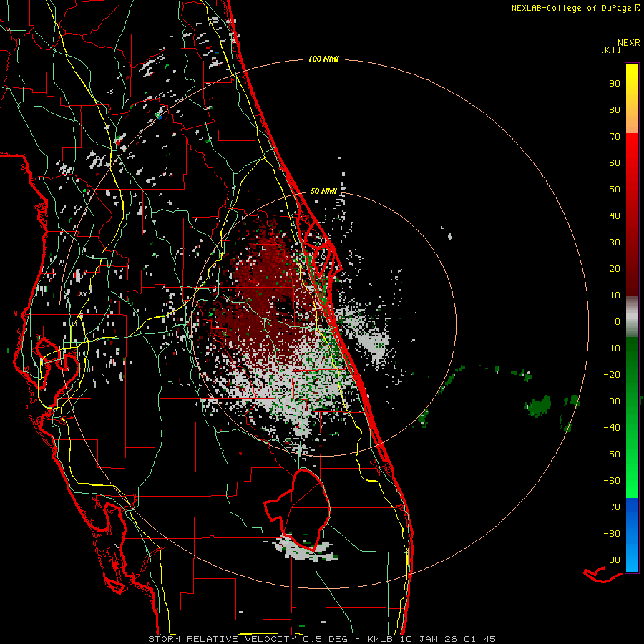Click the -40 value on velocity scale

click(612, 428)
